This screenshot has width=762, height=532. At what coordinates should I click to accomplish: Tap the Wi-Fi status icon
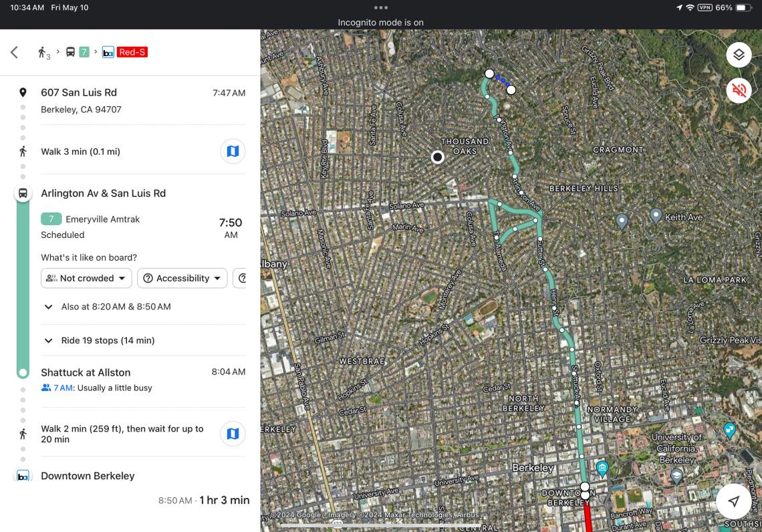[x=690, y=7]
